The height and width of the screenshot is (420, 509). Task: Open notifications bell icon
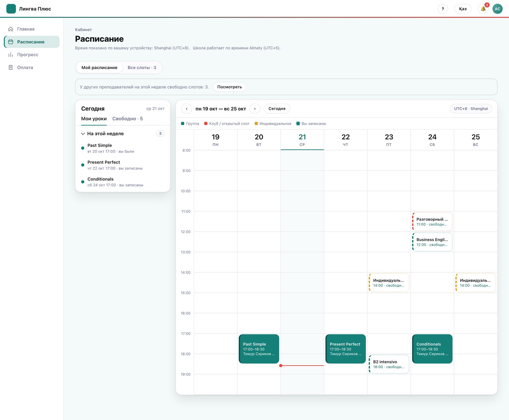pos(483,9)
